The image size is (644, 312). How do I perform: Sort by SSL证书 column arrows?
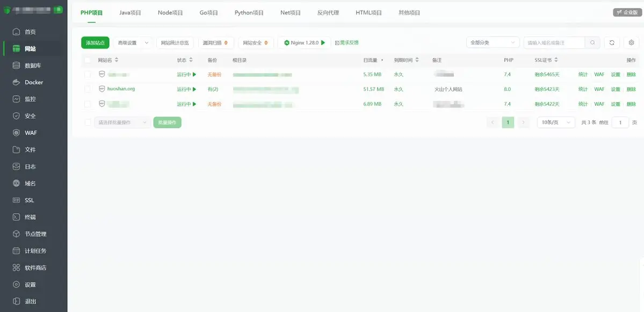coord(556,60)
